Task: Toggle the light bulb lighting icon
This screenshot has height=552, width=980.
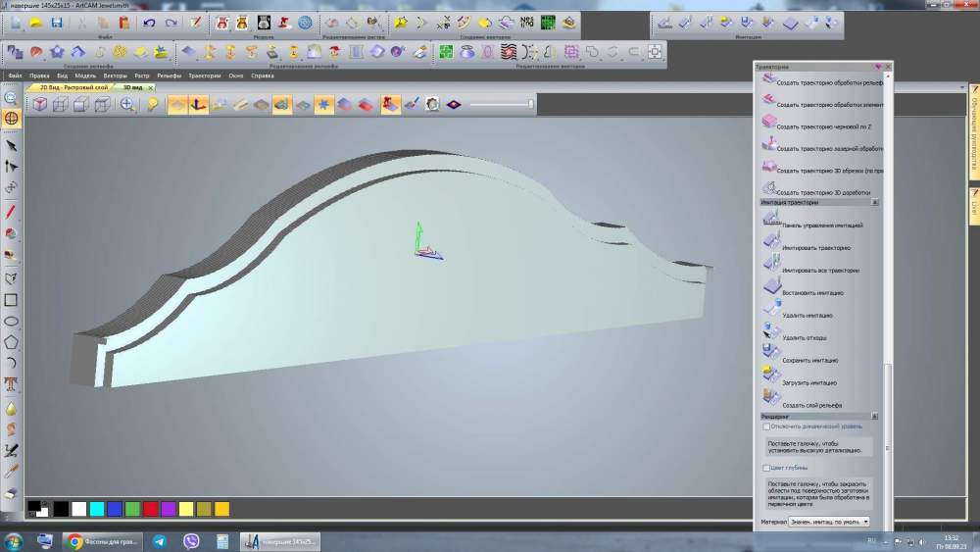Action: (153, 104)
